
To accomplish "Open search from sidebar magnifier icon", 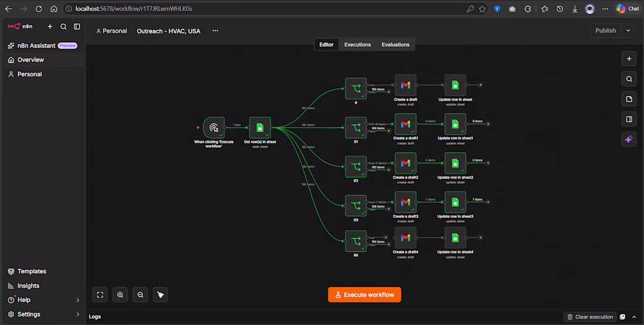I will [63, 26].
